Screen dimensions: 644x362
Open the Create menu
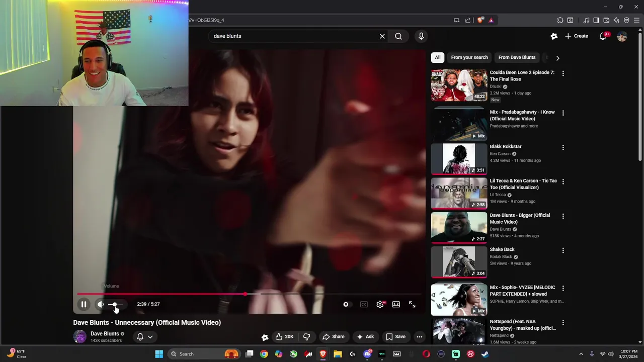[577, 36]
